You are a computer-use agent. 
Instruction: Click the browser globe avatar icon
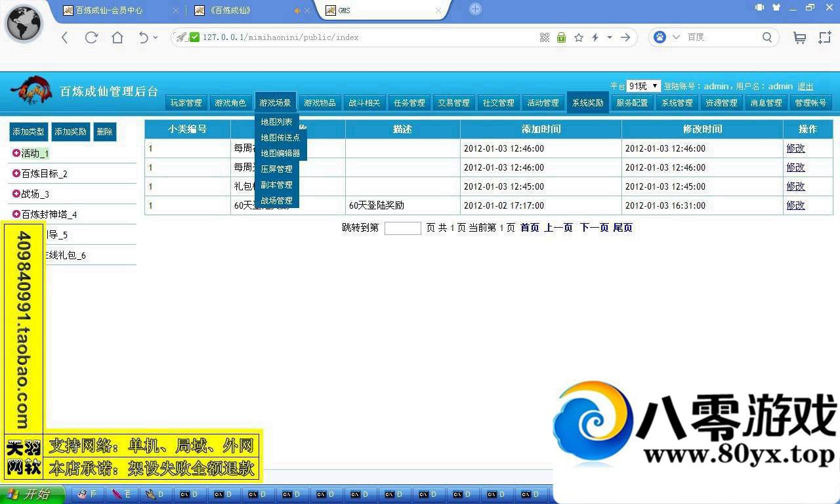(x=24, y=24)
